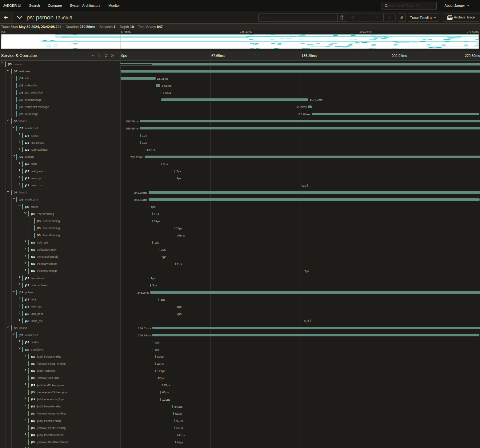Click the subscribe 3.63ms span bar
Screen dimensions: 480x448
(x=158, y=85)
